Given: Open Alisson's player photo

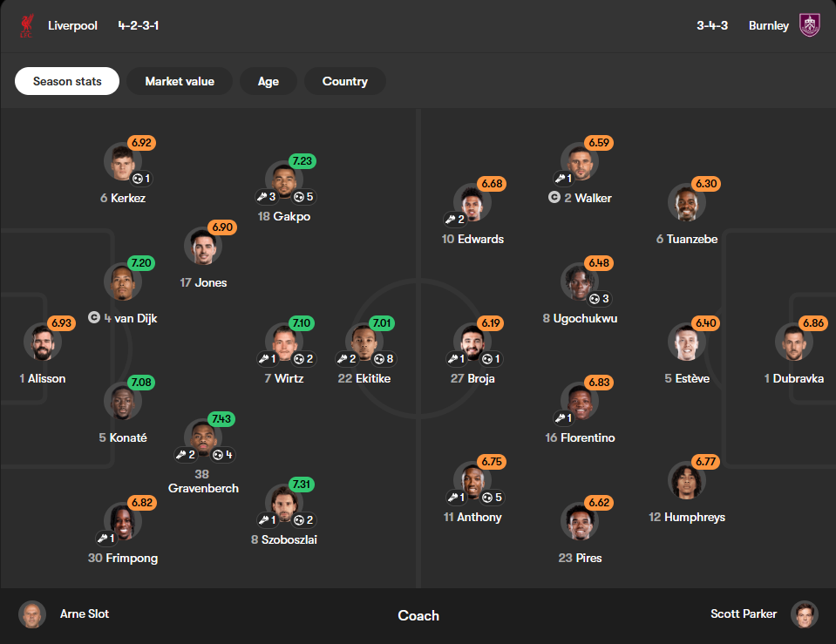Looking at the screenshot, I should (x=43, y=342).
